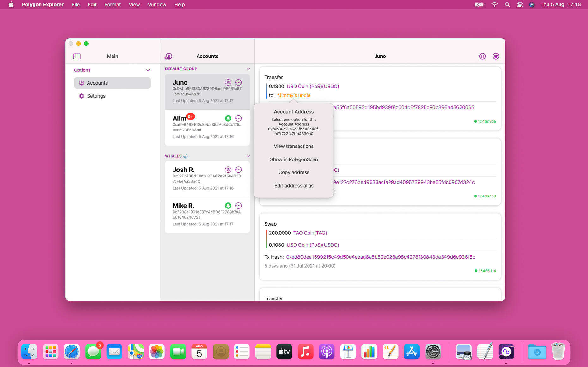Viewport: 588px width, 367px height.
Task: Click the Jimmy's uncle recipient link
Action: click(x=294, y=95)
